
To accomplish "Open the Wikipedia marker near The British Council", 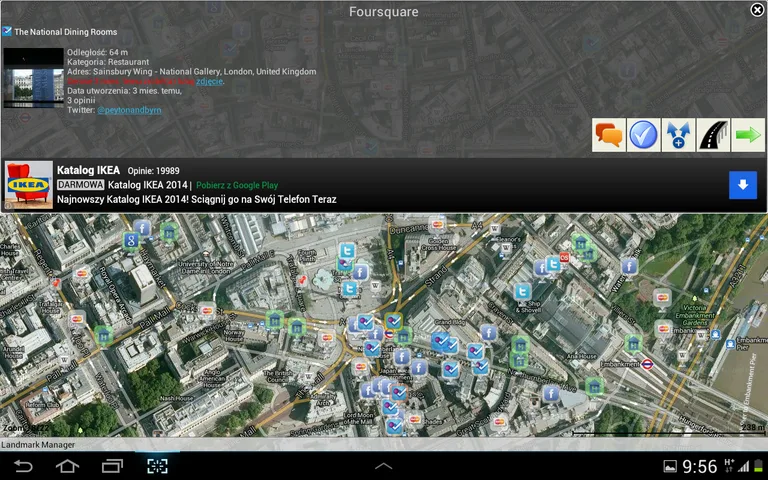I will pyautogui.click(x=308, y=377).
